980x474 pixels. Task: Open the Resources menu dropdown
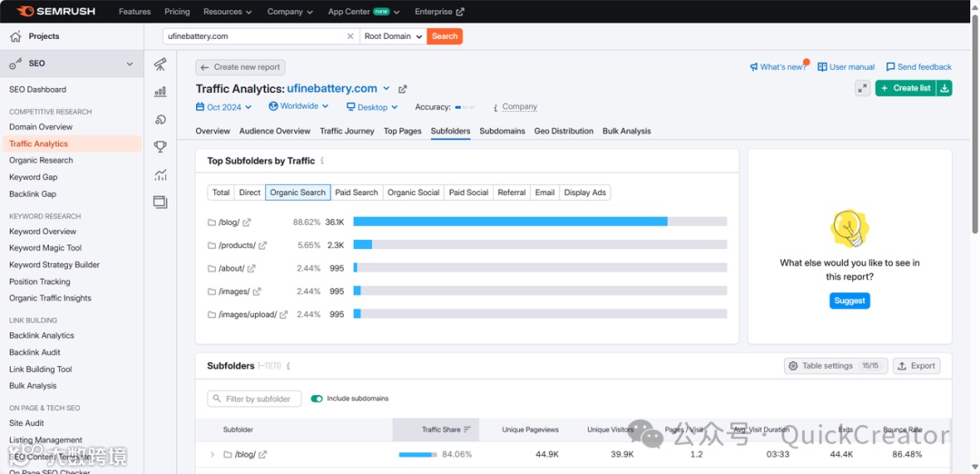tap(228, 11)
